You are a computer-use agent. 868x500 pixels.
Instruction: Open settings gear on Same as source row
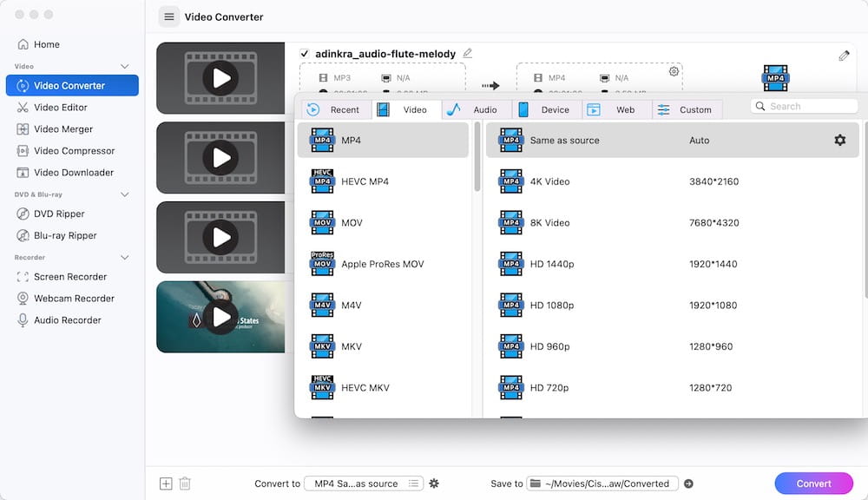click(x=839, y=140)
